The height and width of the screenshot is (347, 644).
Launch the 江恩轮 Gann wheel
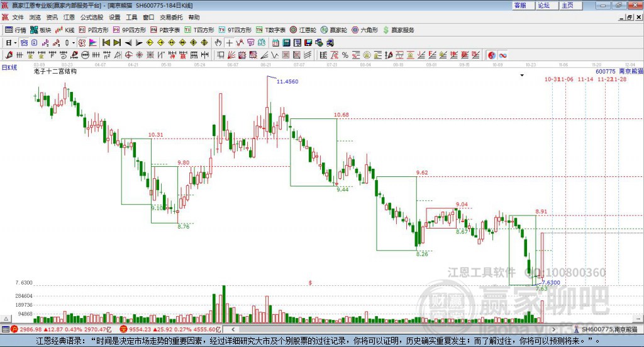tap(303, 30)
